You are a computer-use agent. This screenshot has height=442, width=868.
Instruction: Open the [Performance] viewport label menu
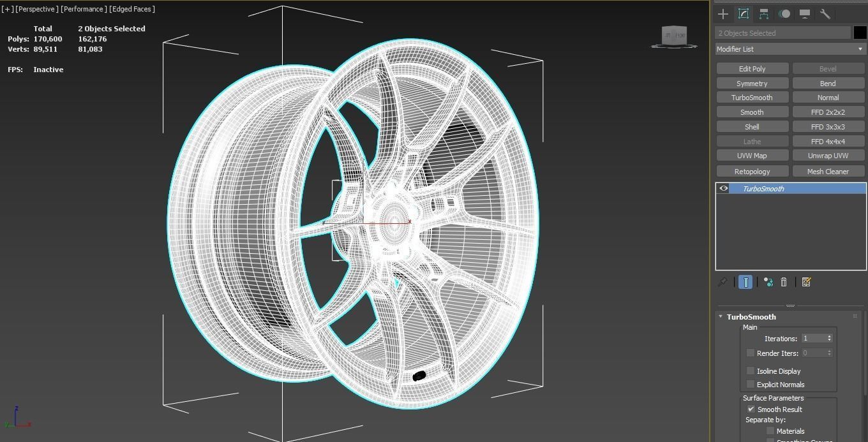click(x=84, y=9)
